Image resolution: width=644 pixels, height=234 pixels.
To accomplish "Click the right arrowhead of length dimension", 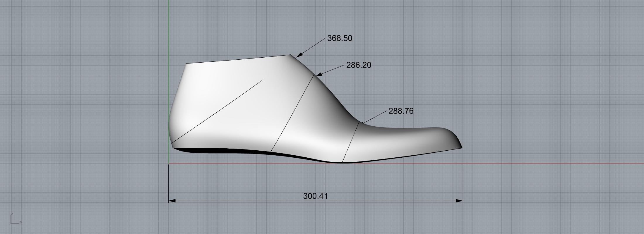I will (x=459, y=201).
